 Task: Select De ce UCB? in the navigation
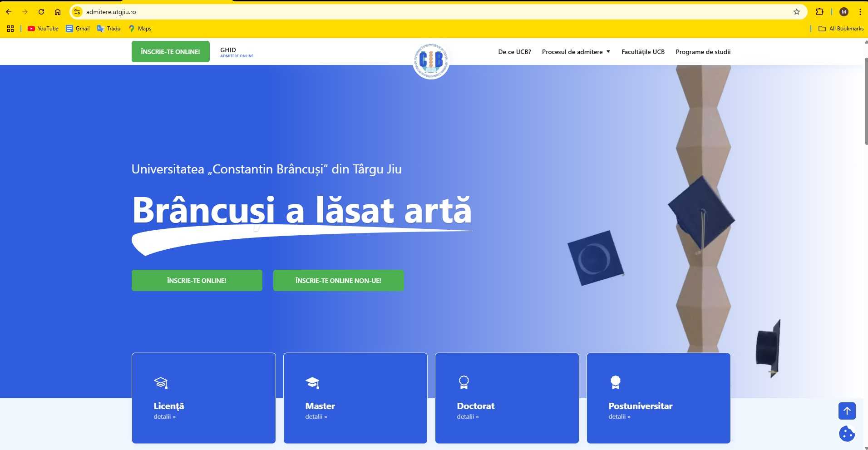[x=515, y=51]
